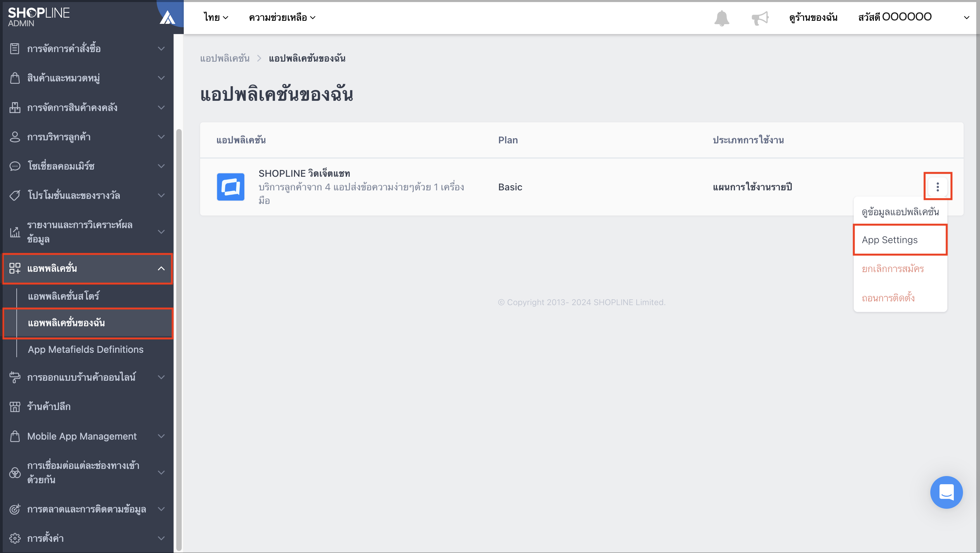Viewport: 980px width, 553px height.
Task: Click ดูร้านของฉัน view my store link
Action: 813,17
